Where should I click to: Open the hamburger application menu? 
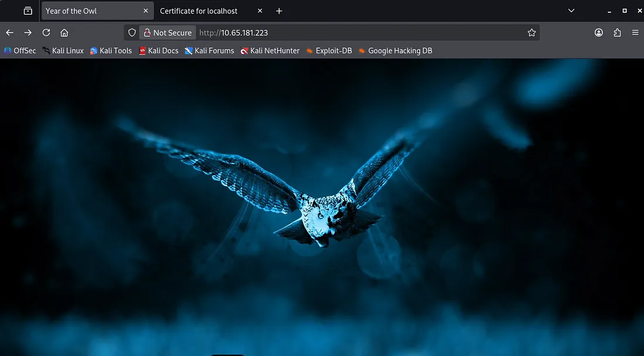635,33
